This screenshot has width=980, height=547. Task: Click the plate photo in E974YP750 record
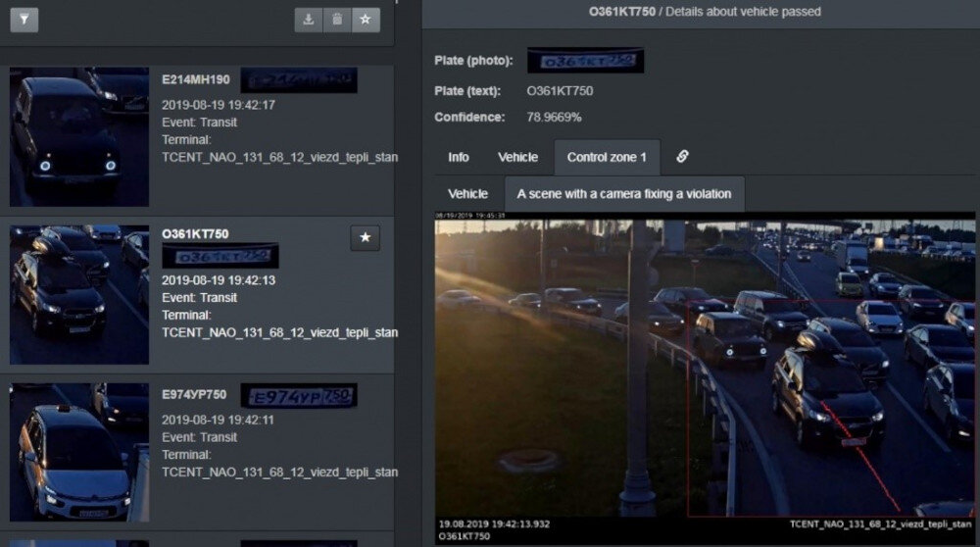(x=299, y=396)
